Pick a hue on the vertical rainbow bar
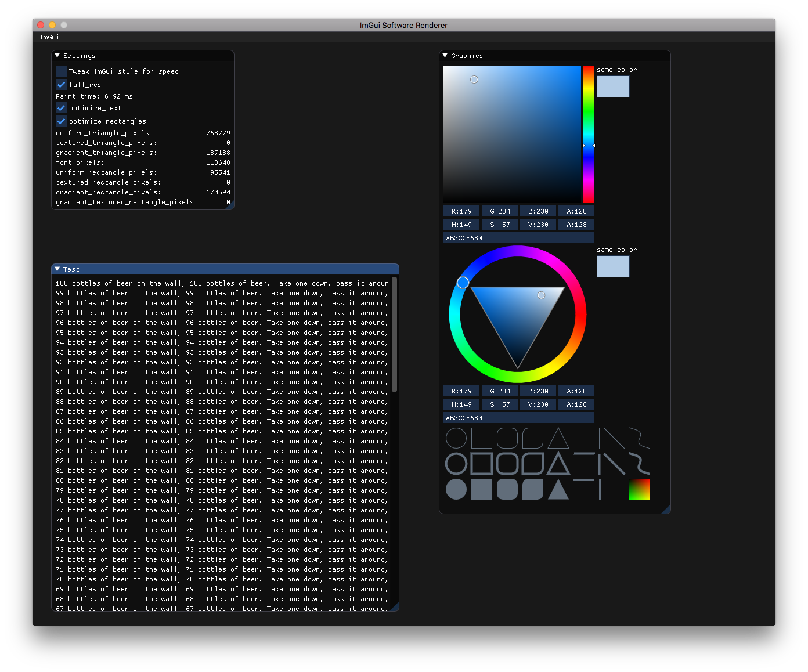Image resolution: width=808 pixels, height=672 pixels. (x=589, y=134)
